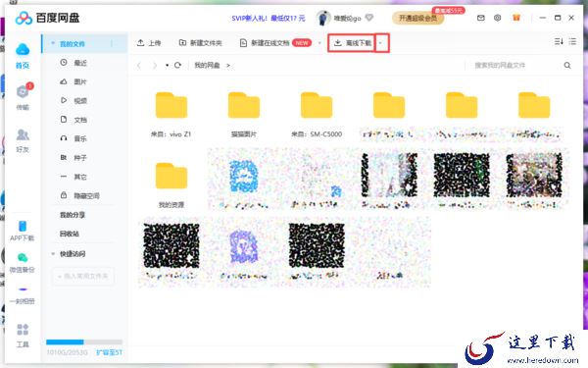Screen dimensions: 588x368
Task: Open 我的分享 in navigation
Action: (73, 215)
